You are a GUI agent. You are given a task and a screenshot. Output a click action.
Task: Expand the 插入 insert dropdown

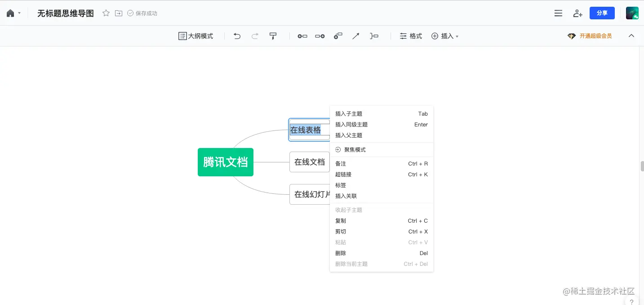(445, 36)
